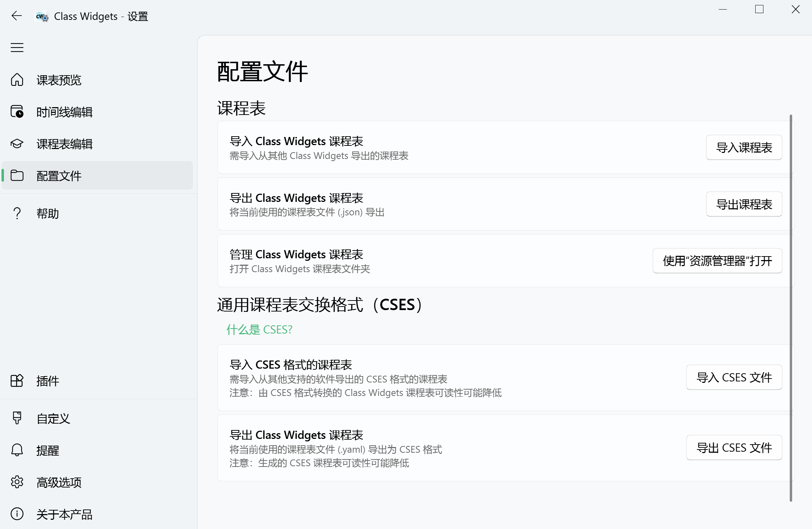Image resolution: width=812 pixels, height=529 pixels.
Task: Click the 导入 CSES 格式的课程表 card title
Action: pyautogui.click(x=291, y=365)
